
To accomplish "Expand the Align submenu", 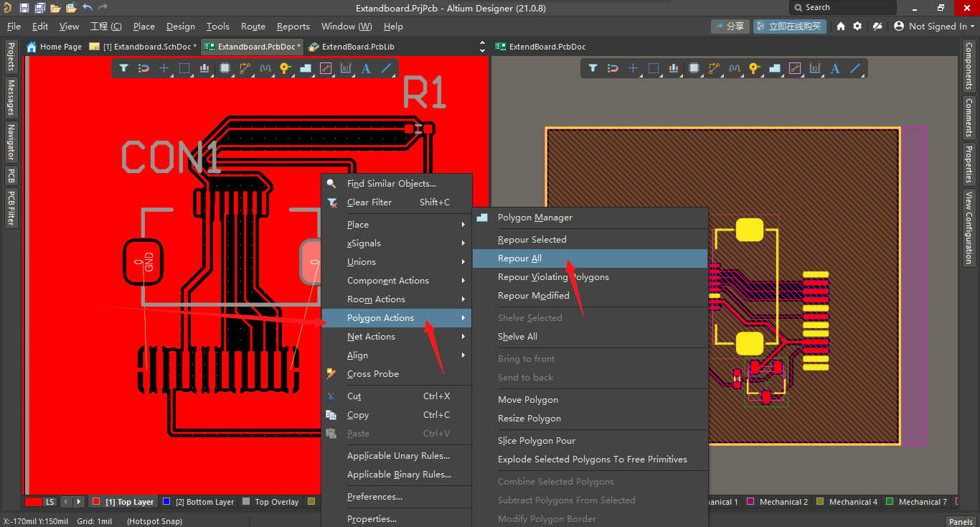I will (x=397, y=355).
